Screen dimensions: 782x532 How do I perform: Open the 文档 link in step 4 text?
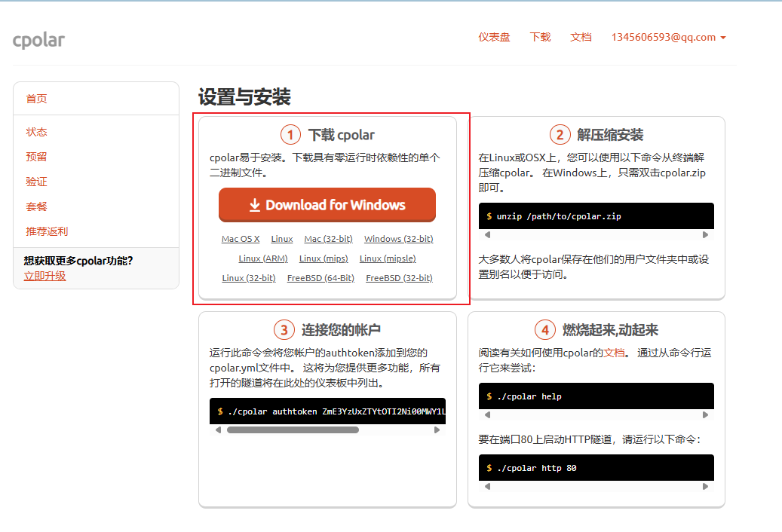(x=614, y=353)
